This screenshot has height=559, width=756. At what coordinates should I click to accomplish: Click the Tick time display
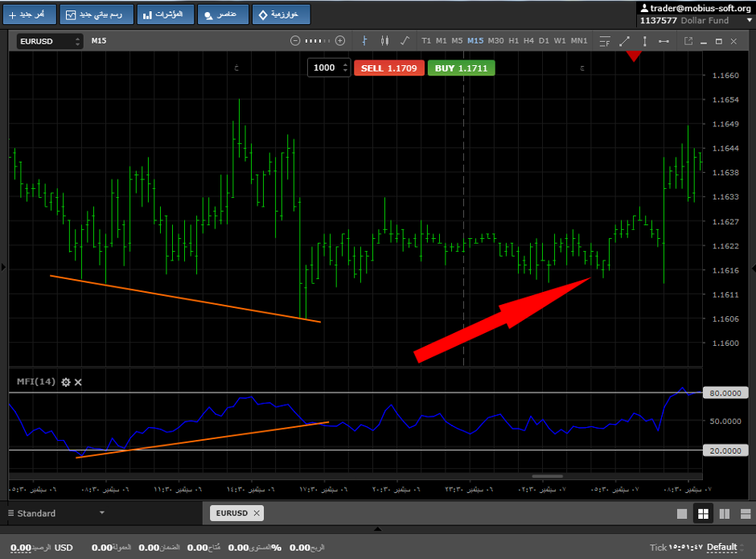click(676, 548)
